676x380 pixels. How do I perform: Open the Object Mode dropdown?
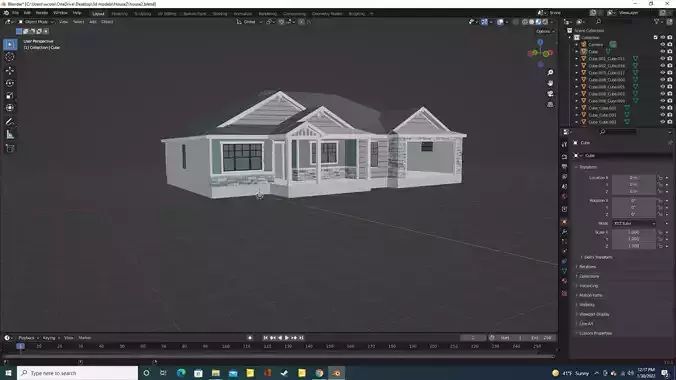36,22
